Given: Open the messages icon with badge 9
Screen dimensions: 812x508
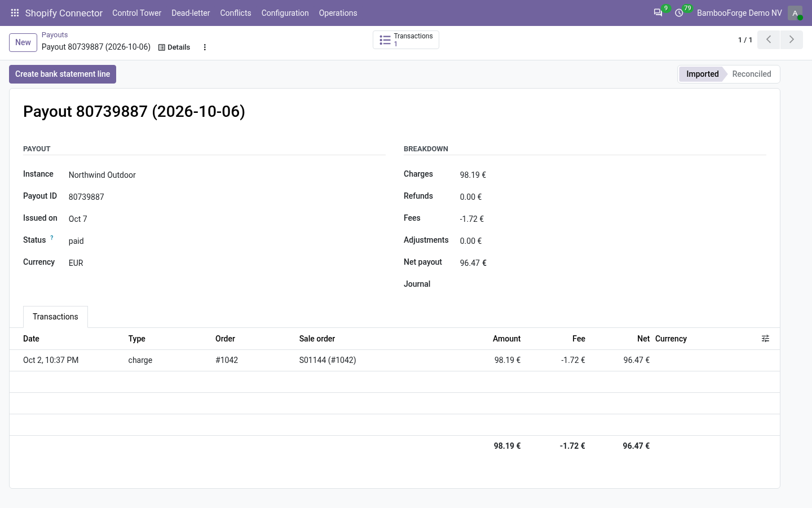Looking at the screenshot, I should point(658,12).
